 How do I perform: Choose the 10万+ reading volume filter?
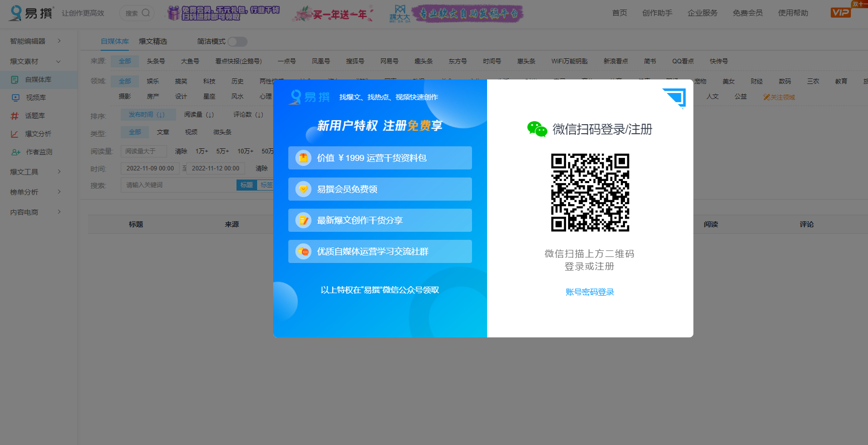tap(246, 151)
